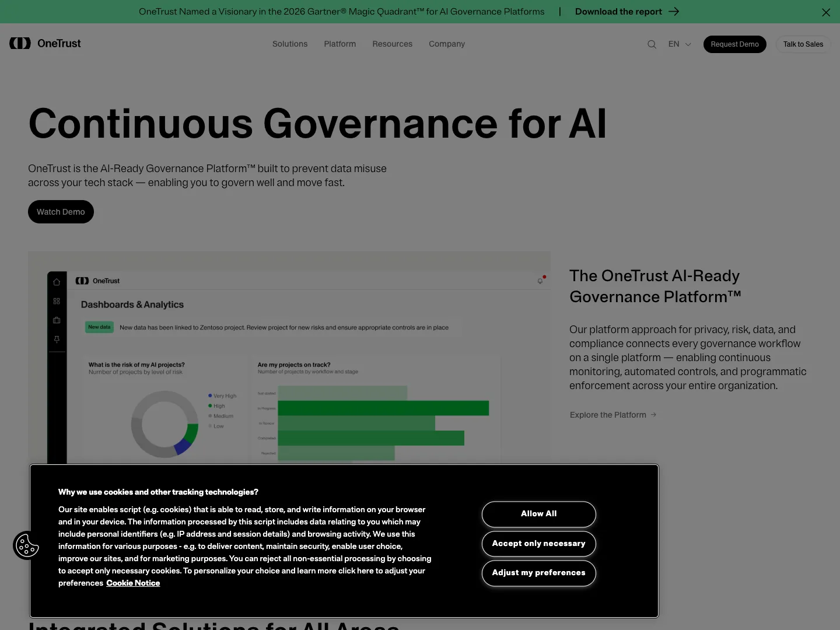The image size is (840, 630).
Task: Click Adjust my preferences button
Action: tap(539, 573)
